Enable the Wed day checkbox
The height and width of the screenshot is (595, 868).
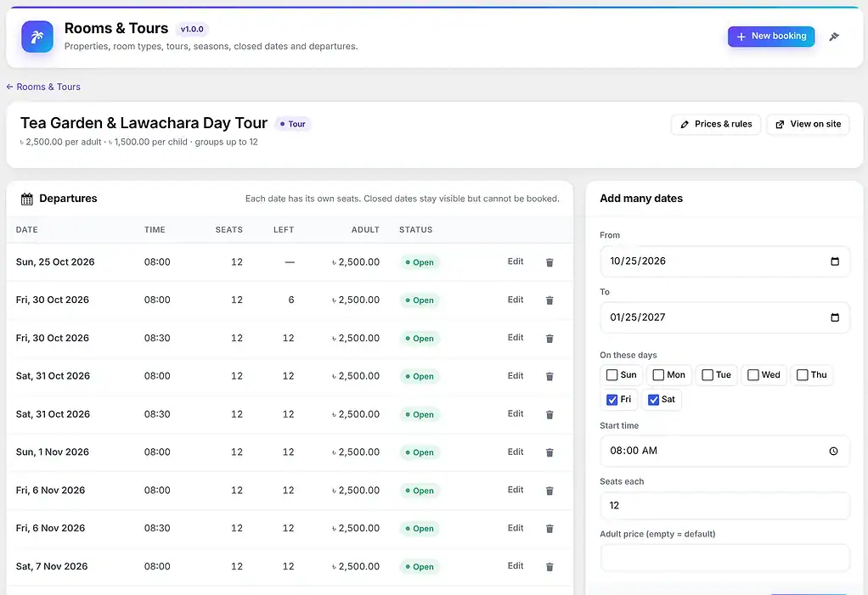click(752, 375)
